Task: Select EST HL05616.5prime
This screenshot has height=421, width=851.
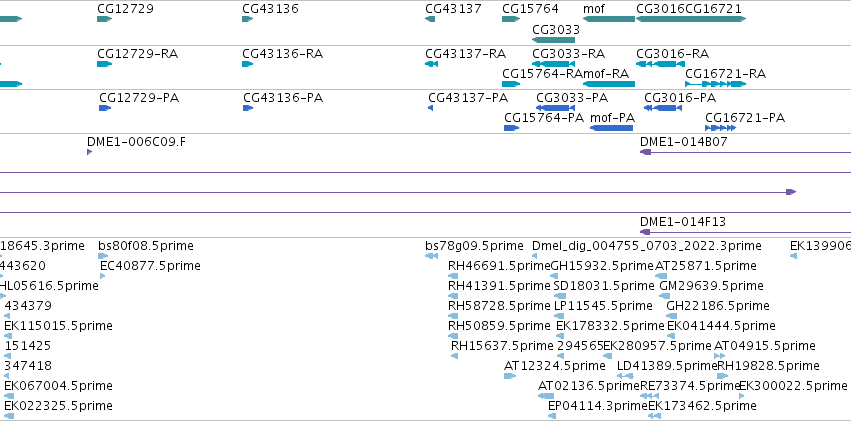Action: [49, 286]
